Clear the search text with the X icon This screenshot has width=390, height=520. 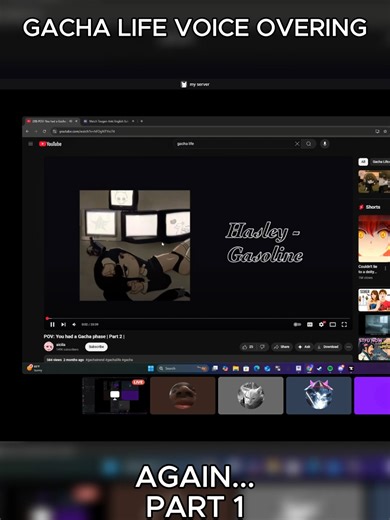297,144
